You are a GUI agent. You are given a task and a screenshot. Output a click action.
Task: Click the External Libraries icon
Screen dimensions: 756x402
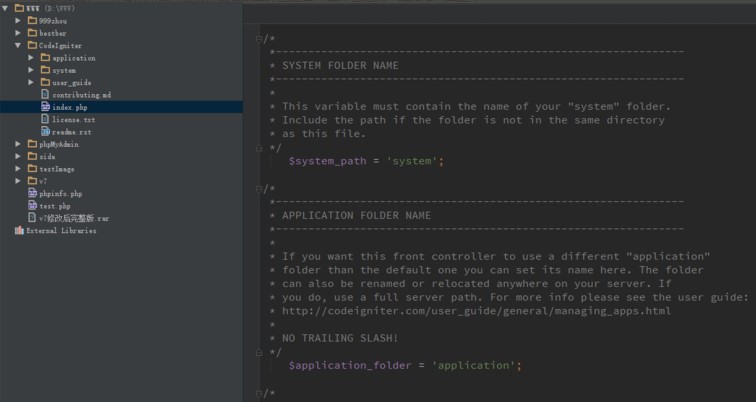coord(19,230)
